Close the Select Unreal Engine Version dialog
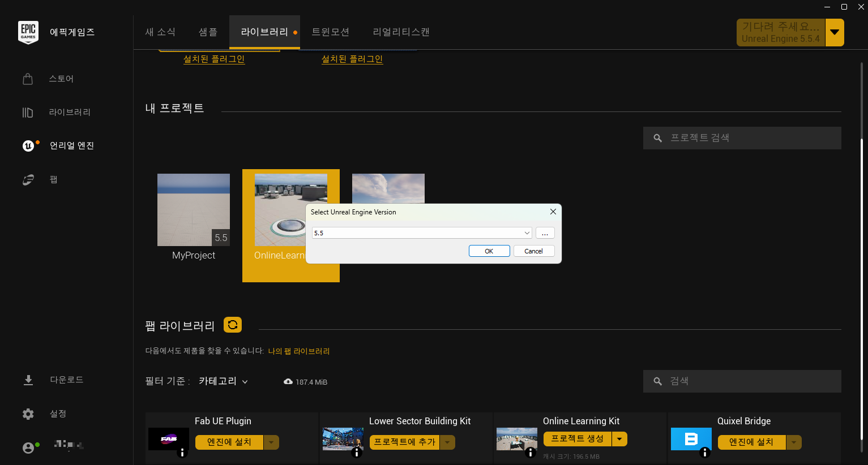The width and height of the screenshot is (868, 465). [x=553, y=212]
